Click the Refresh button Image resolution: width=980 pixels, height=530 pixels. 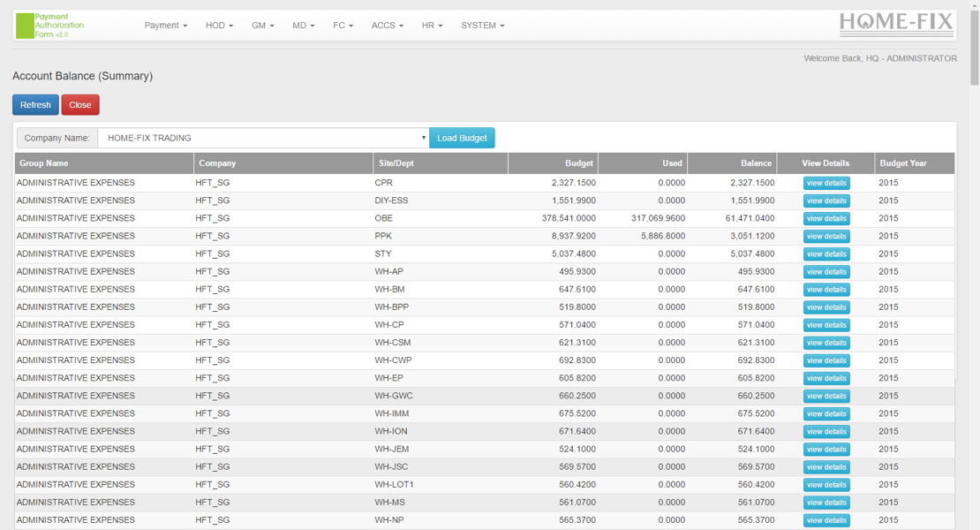[x=34, y=104]
